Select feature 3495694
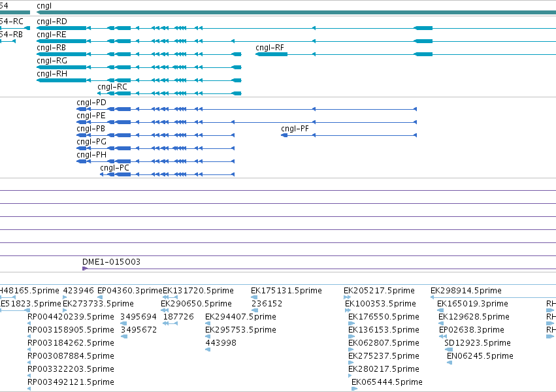 139,317
